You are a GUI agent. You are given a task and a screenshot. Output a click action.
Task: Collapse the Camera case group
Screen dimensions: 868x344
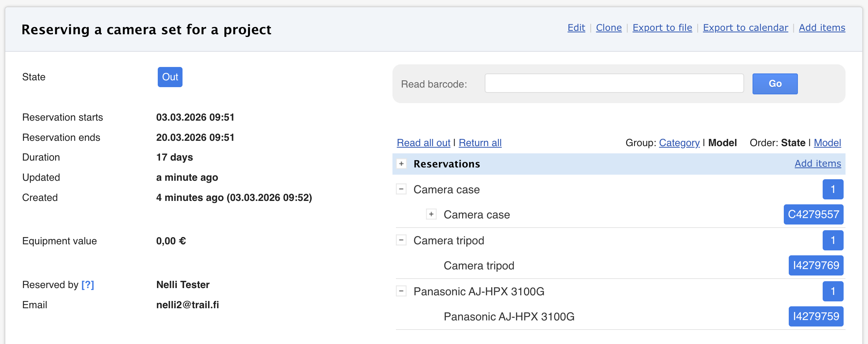click(x=401, y=189)
